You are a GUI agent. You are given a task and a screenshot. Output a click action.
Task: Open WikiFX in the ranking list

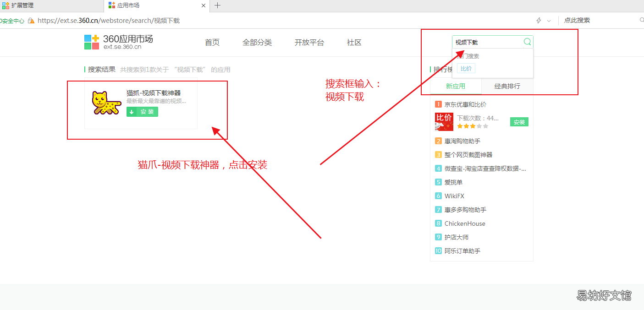pyautogui.click(x=454, y=196)
